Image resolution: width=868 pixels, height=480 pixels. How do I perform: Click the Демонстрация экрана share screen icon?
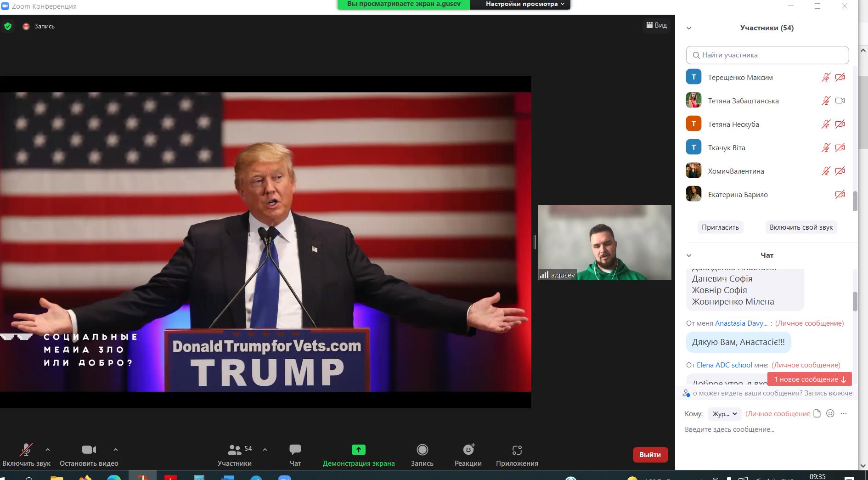pos(358,450)
